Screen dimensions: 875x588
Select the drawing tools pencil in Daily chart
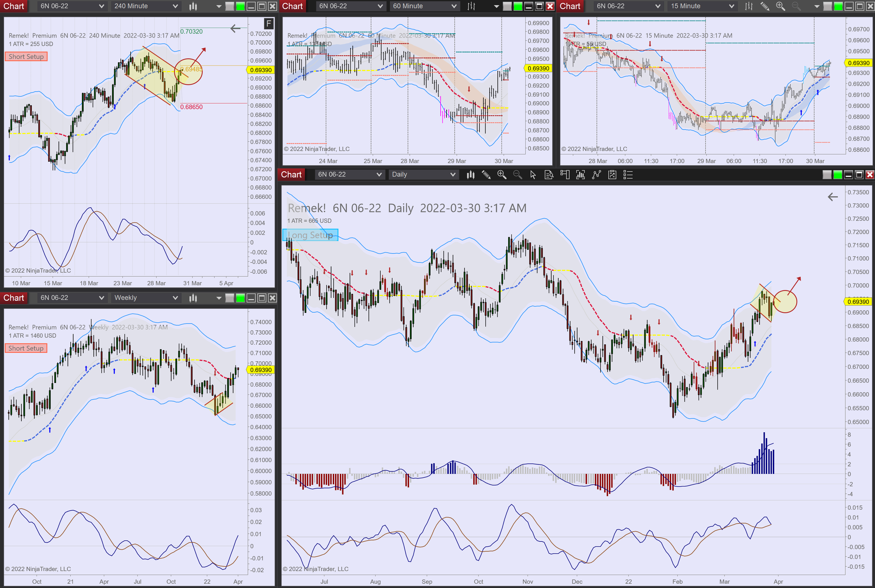click(x=486, y=175)
